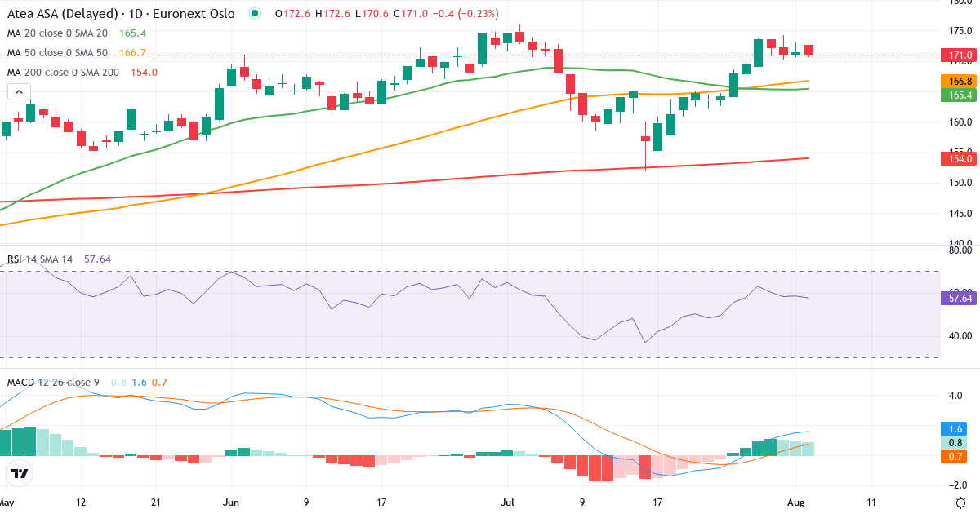Click the green 165.4 price axis label
This screenshot has width=980, height=514.
click(960, 95)
